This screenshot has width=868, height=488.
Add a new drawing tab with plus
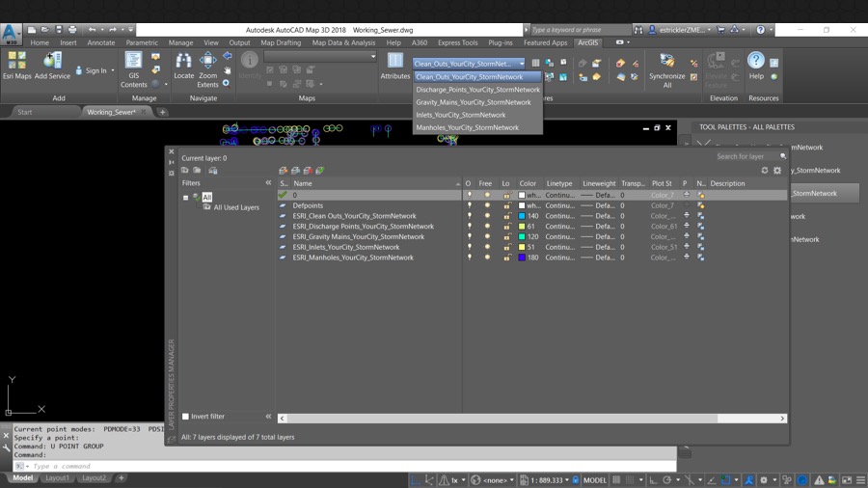pos(163,112)
